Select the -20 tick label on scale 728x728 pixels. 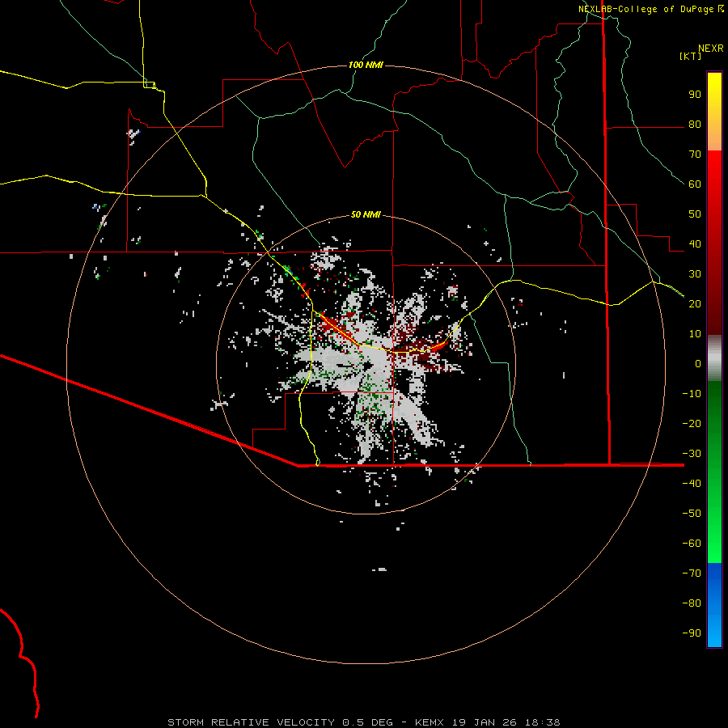click(692, 424)
